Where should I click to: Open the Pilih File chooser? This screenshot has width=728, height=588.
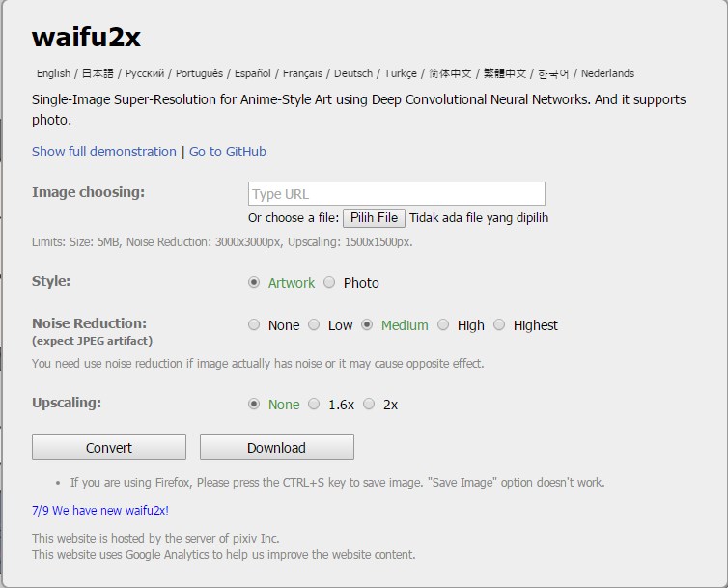(374, 218)
